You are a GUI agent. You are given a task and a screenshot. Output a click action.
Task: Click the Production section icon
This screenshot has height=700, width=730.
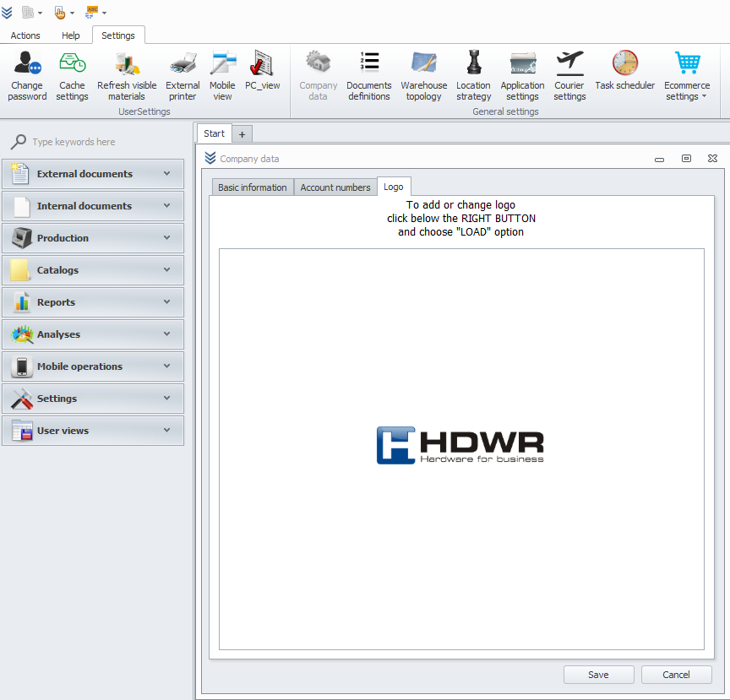(21, 238)
